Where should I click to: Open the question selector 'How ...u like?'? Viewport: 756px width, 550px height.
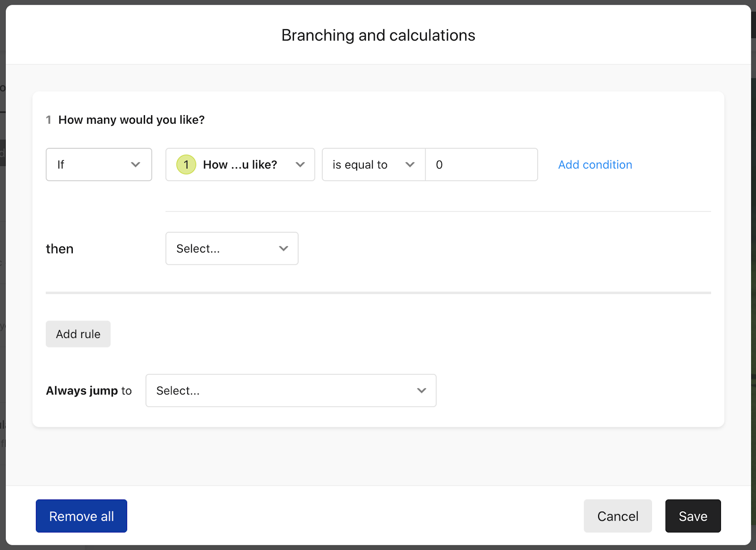240,164
